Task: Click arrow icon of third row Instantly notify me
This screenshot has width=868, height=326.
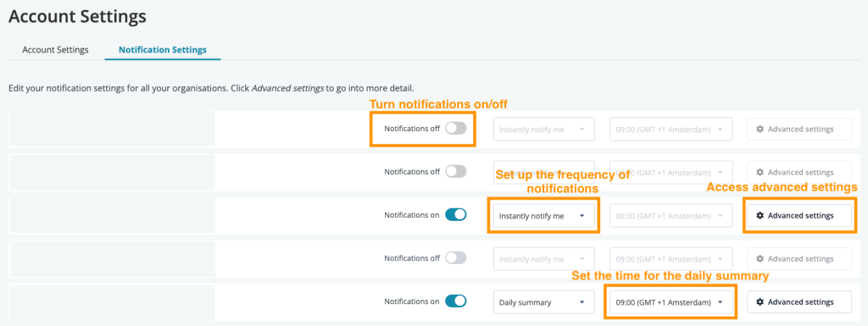Action: point(581,216)
